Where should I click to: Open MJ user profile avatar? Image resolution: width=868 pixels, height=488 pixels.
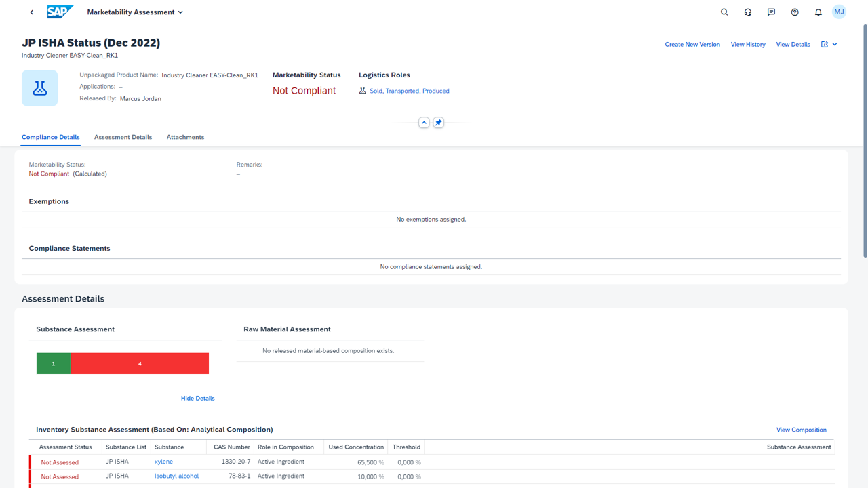point(840,12)
